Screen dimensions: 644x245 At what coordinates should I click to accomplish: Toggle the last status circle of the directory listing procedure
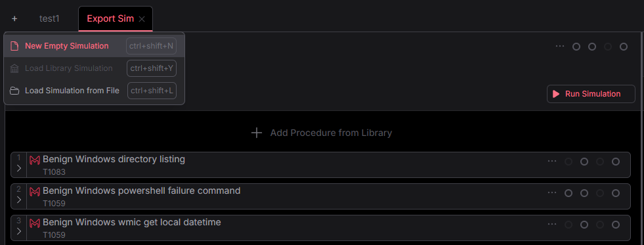click(x=616, y=162)
